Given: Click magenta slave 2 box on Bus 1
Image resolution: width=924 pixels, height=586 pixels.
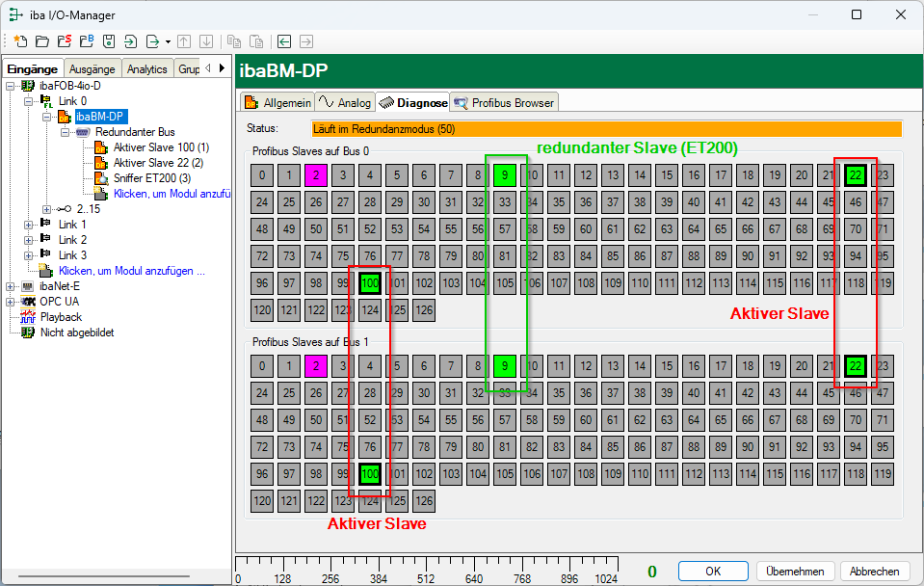Looking at the screenshot, I should 315,366.
